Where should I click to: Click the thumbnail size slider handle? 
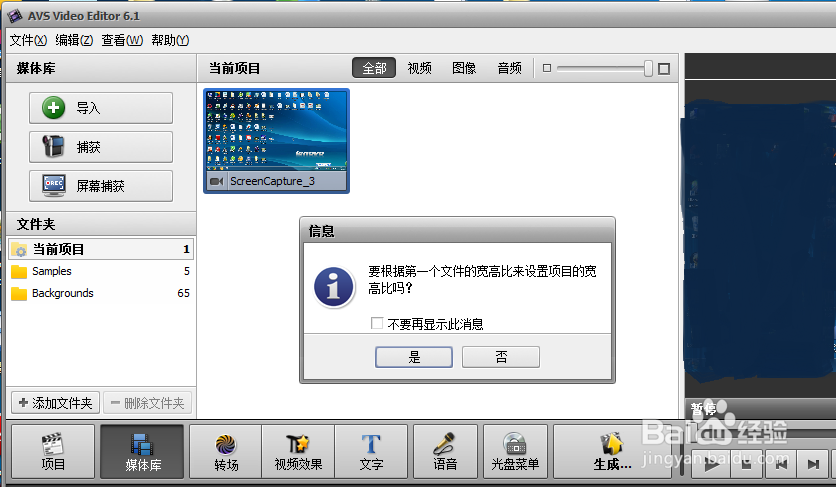[x=648, y=68]
